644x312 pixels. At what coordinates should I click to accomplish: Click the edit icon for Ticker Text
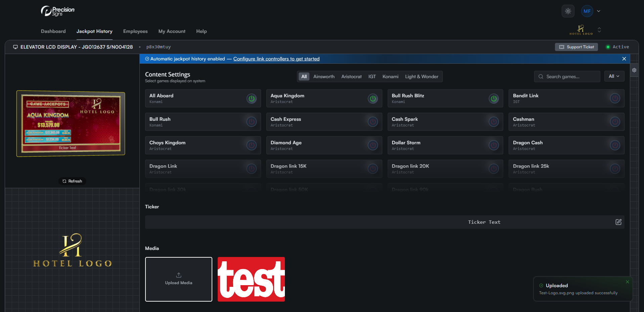618,222
